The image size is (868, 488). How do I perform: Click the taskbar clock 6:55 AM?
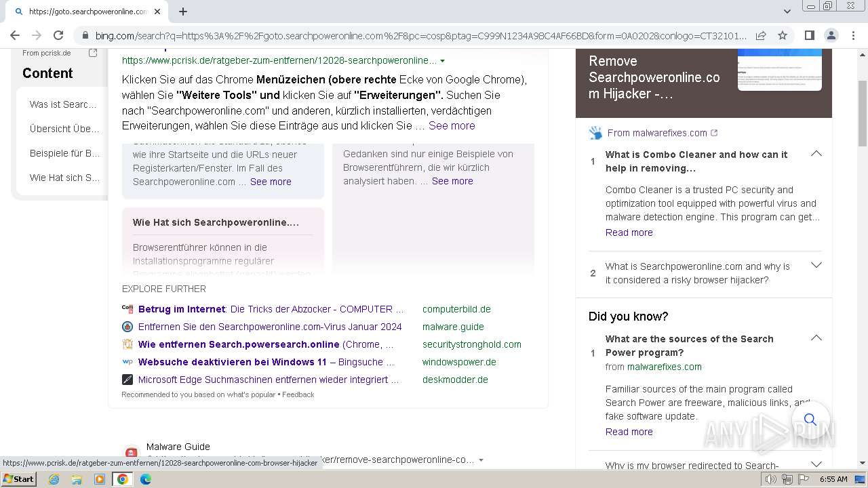(x=833, y=479)
